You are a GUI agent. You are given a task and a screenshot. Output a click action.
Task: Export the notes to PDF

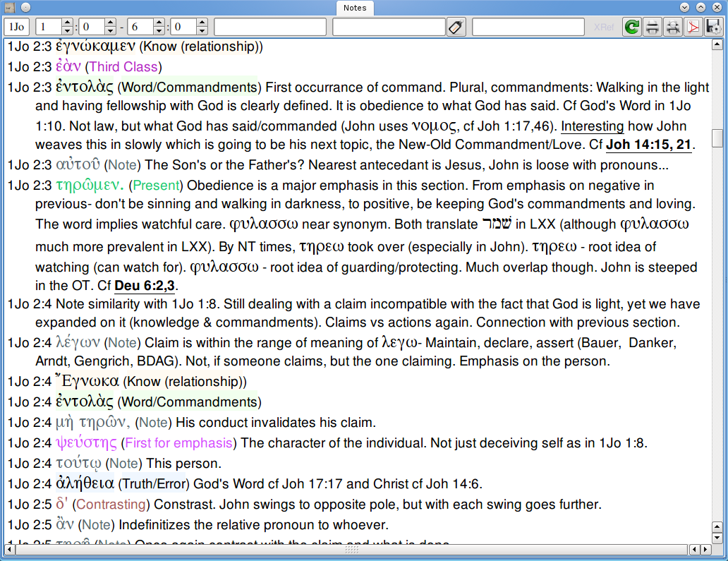pyautogui.click(x=693, y=27)
